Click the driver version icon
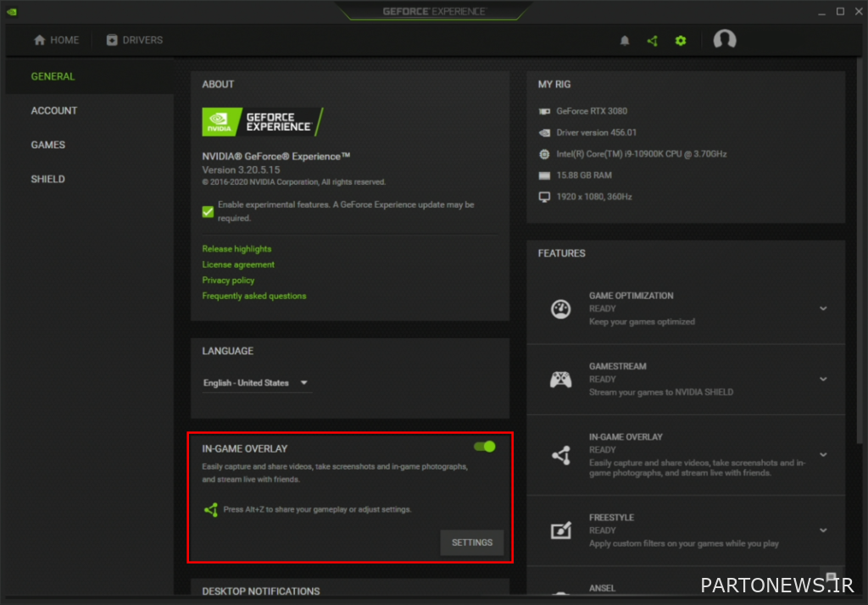 pos(545,133)
